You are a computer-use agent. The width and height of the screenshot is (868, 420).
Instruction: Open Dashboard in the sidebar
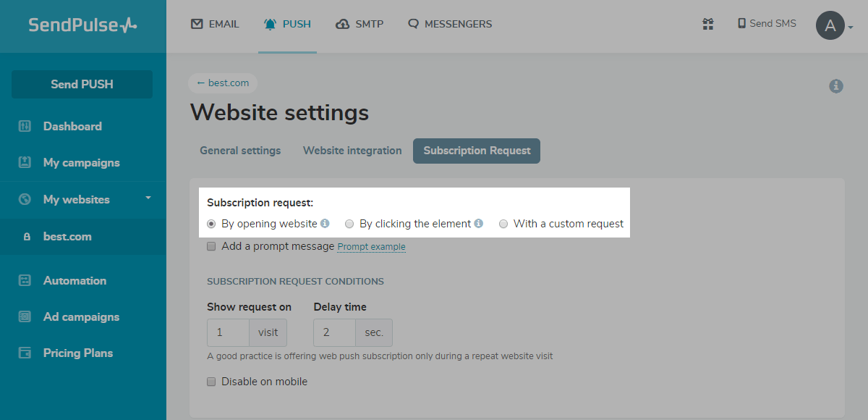pos(72,126)
